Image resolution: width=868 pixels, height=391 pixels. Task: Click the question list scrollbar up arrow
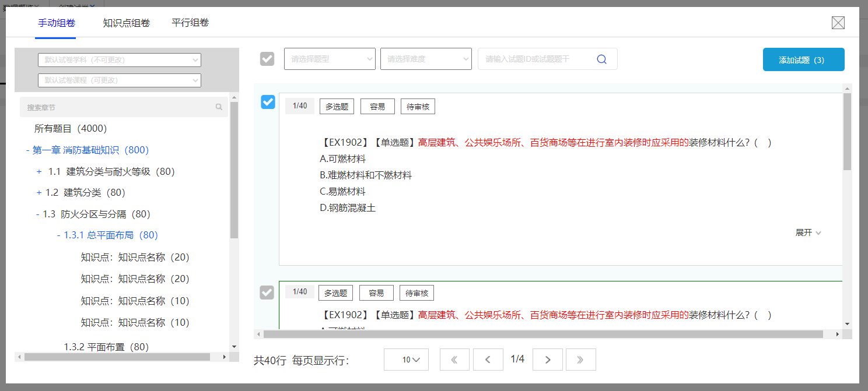click(x=847, y=89)
